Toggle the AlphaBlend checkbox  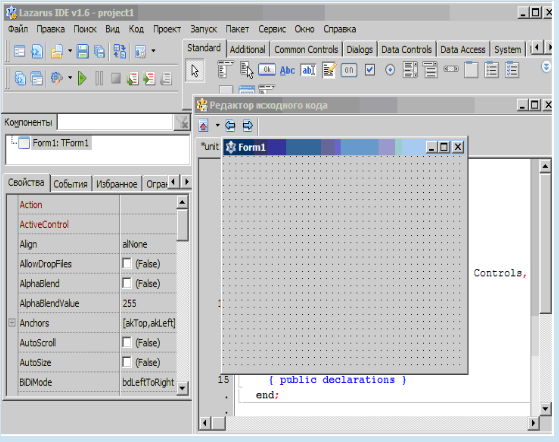(127, 283)
